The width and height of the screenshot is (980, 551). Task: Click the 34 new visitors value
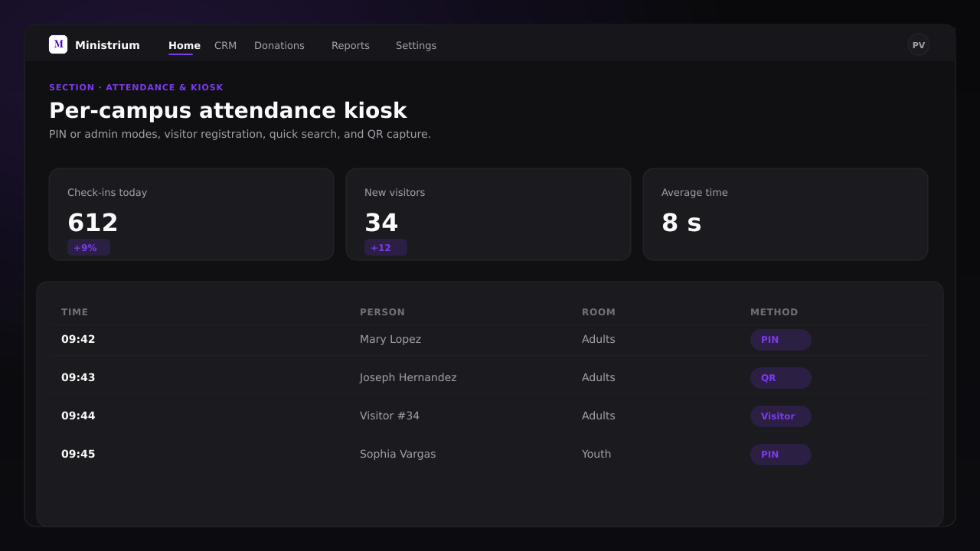[381, 223]
